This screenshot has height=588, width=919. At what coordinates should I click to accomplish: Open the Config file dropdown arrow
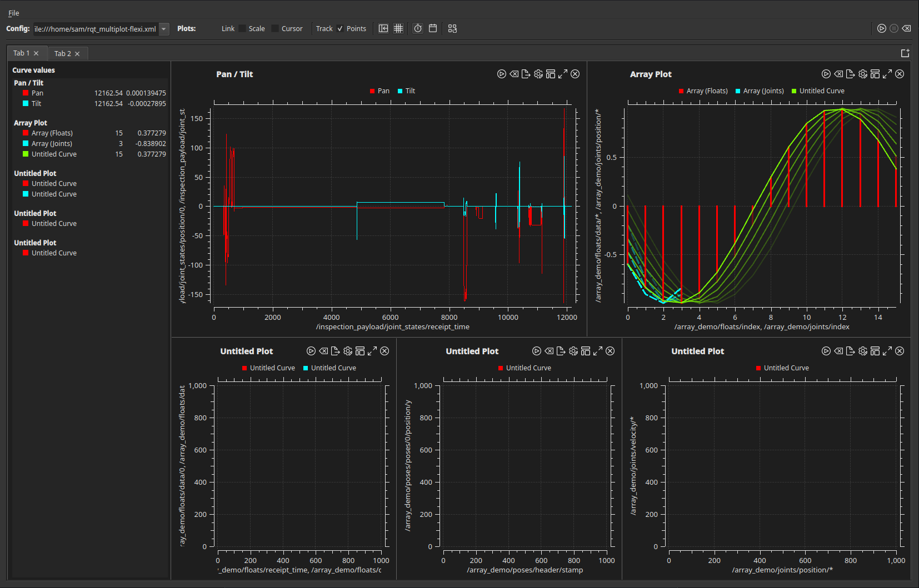tap(164, 29)
